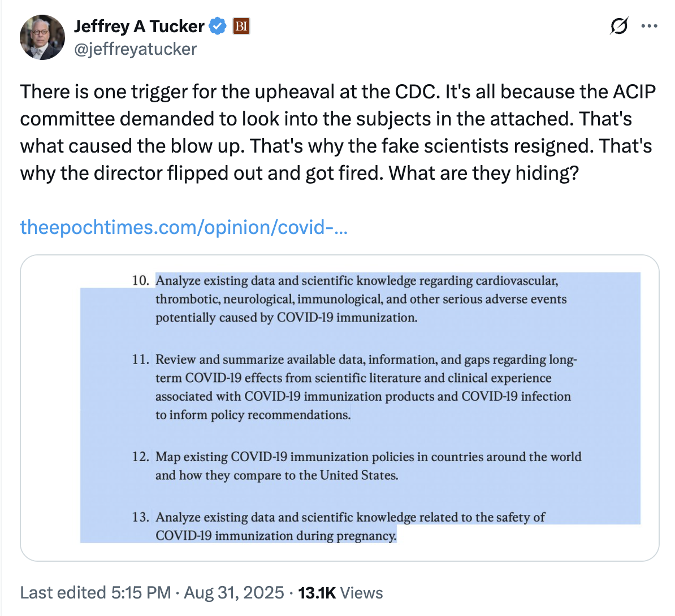Click item 12 about immunization policies worldwide
The height and width of the screenshot is (616, 675).
[x=367, y=466]
